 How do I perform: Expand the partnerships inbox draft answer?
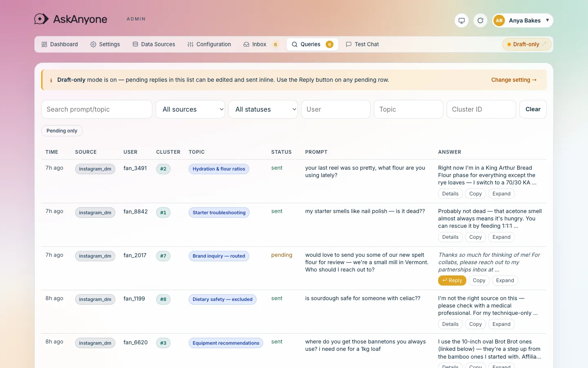coord(505,280)
